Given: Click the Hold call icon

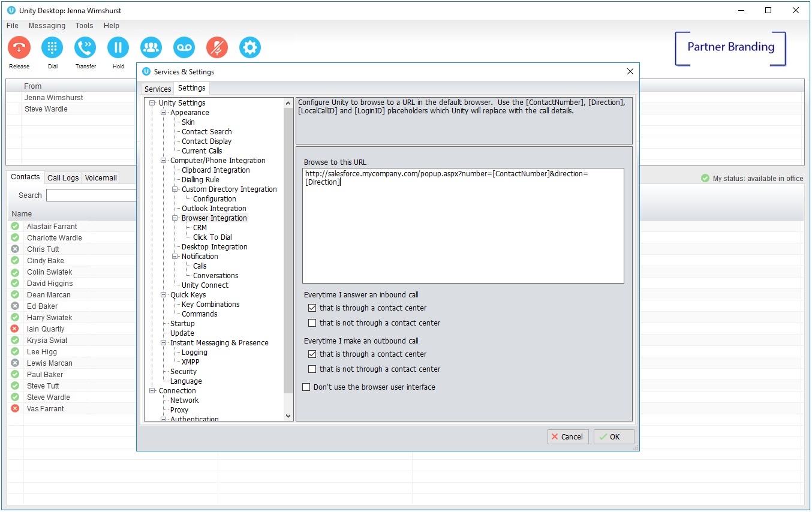Looking at the screenshot, I should click(x=118, y=47).
